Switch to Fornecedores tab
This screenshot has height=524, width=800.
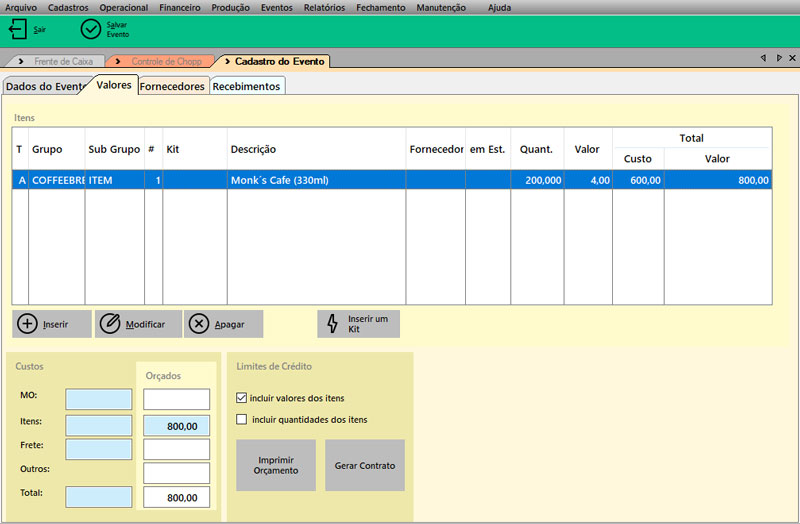(172, 86)
